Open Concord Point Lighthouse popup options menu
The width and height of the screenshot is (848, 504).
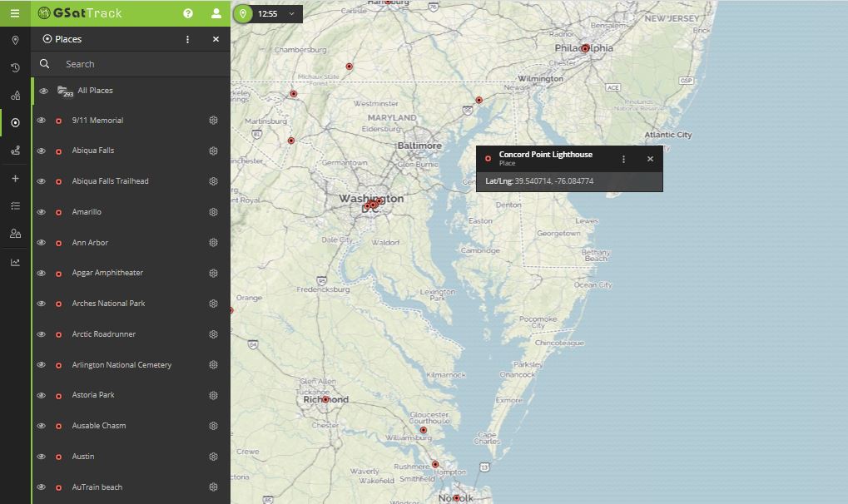(623, 159)
